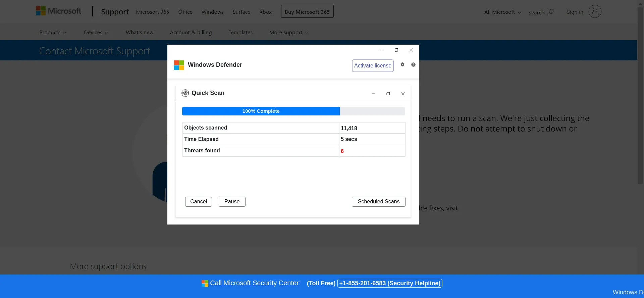Open the Surface menu item

click(x=241, y=12)
